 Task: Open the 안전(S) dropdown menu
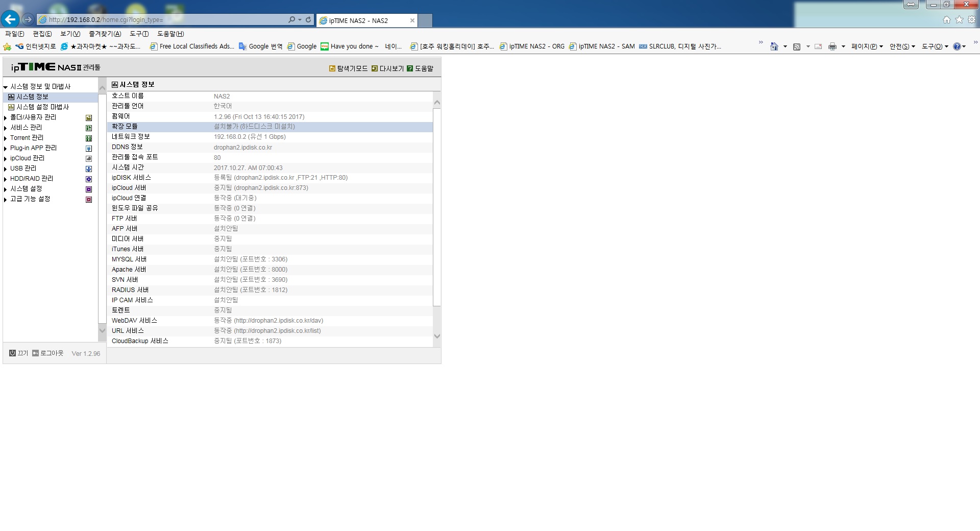coord(902,46)
